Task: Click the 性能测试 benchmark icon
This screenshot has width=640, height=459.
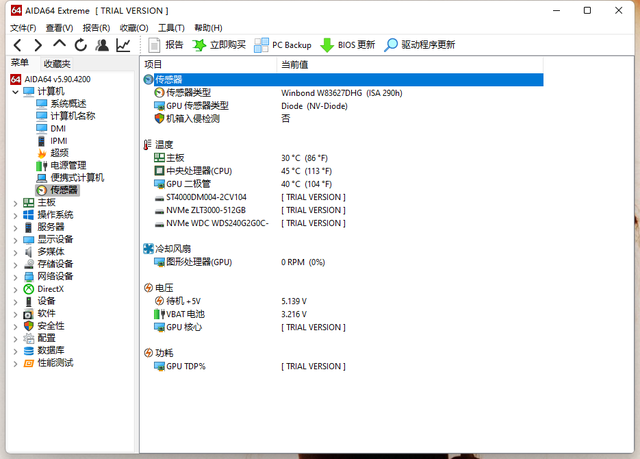Action: click(x=28, y=363)
